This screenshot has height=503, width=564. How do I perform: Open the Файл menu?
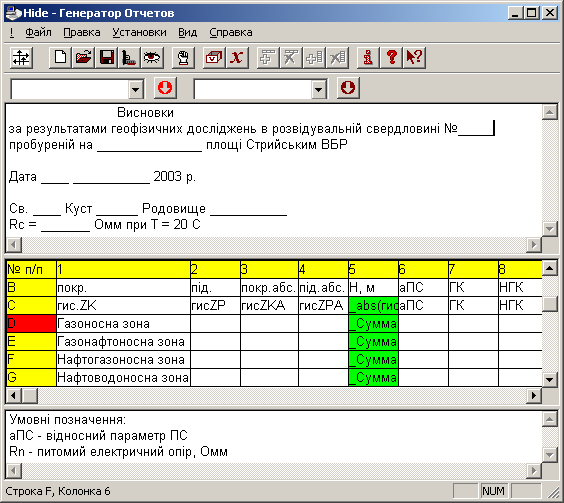(38, 32)
